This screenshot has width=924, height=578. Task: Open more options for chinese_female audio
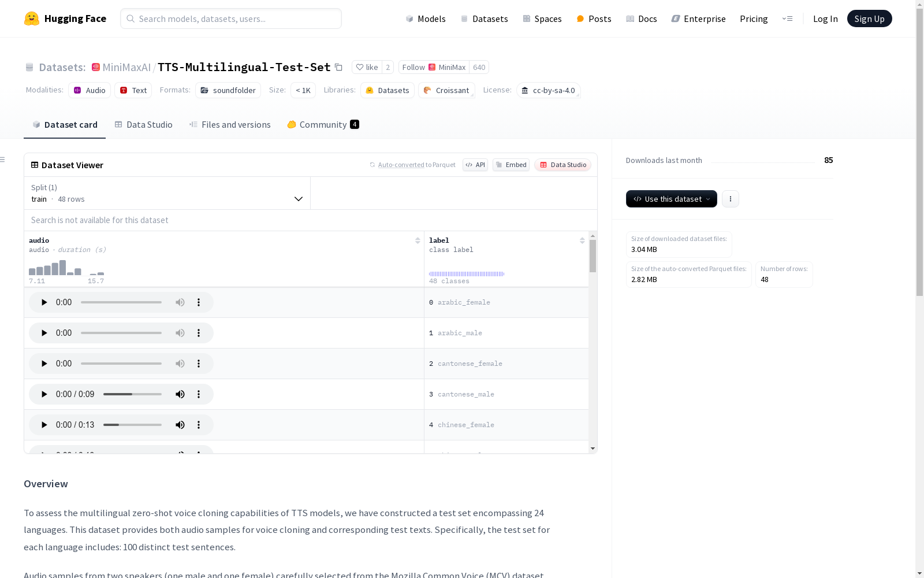tap(199, 425)
